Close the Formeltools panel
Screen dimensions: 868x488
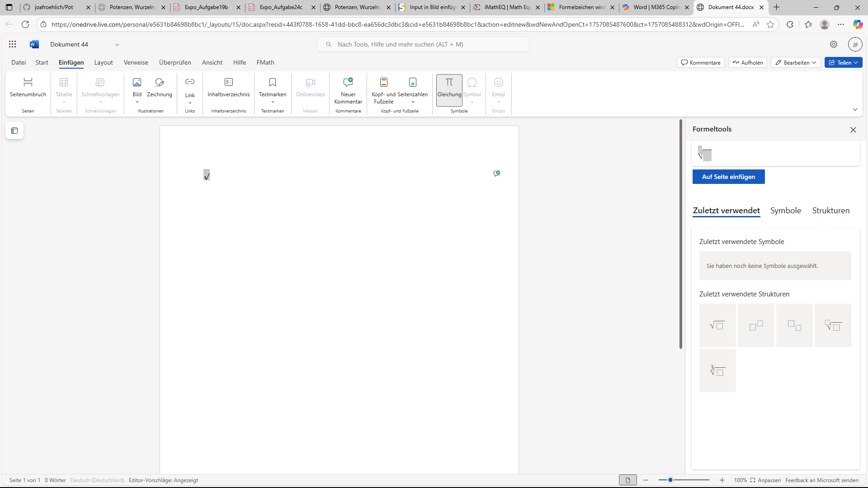point(853,130)
